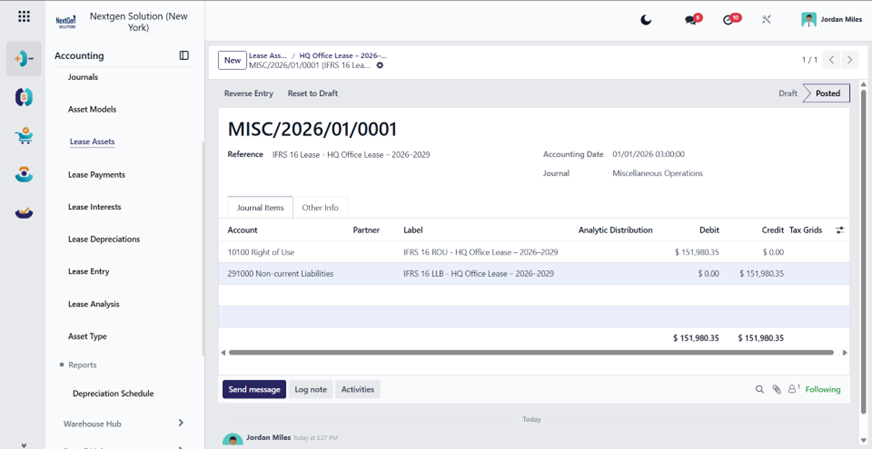
Task: Click the Reports section header
Action: click(82, 365)
